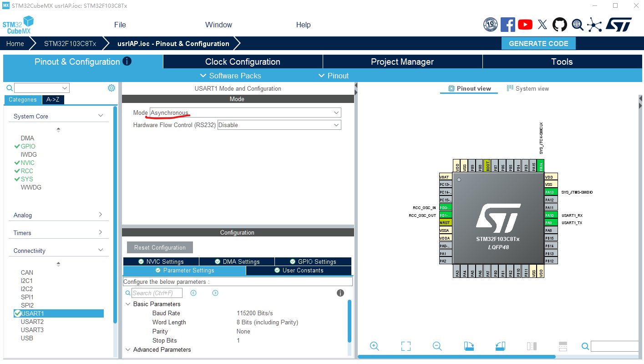Go to next parameter search result
Viewport: 644px width, 364px height.
[x=215, y=293]
